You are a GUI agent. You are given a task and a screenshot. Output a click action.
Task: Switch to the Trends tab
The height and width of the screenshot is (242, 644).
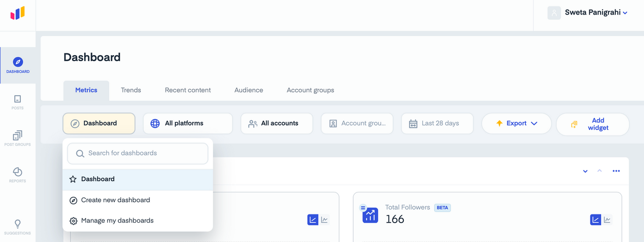(131, 90)
